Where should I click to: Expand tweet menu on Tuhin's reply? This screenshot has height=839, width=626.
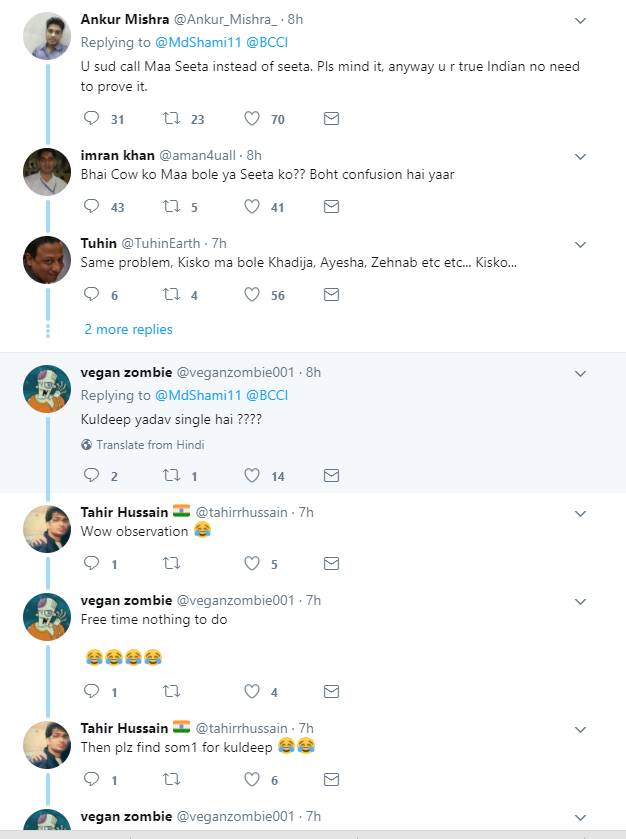580,244
